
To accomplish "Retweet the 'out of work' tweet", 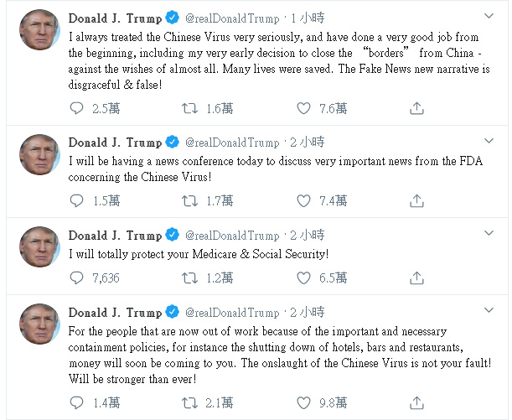I will coord(190,402).
